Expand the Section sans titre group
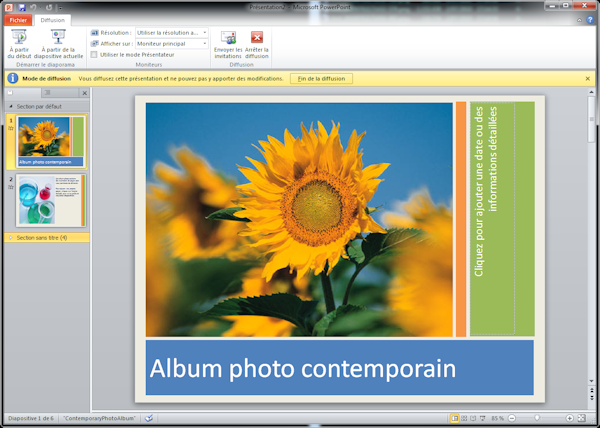 (11, 237)
